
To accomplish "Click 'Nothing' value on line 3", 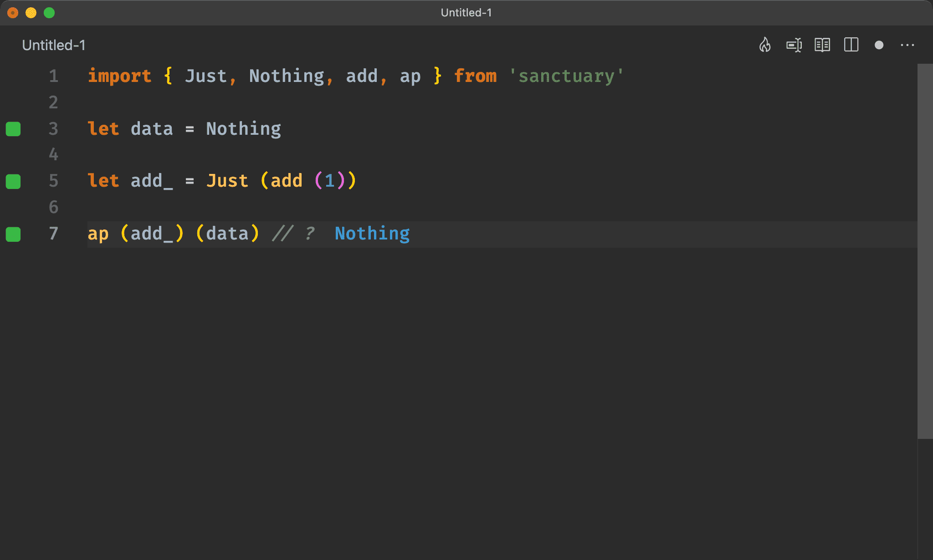I will [x=243, y=129].
